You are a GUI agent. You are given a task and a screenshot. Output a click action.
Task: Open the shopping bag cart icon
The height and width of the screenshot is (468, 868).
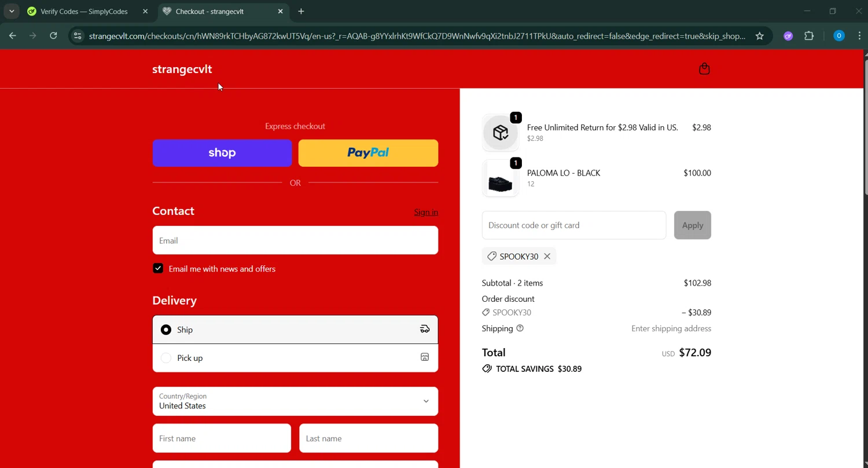704,69
